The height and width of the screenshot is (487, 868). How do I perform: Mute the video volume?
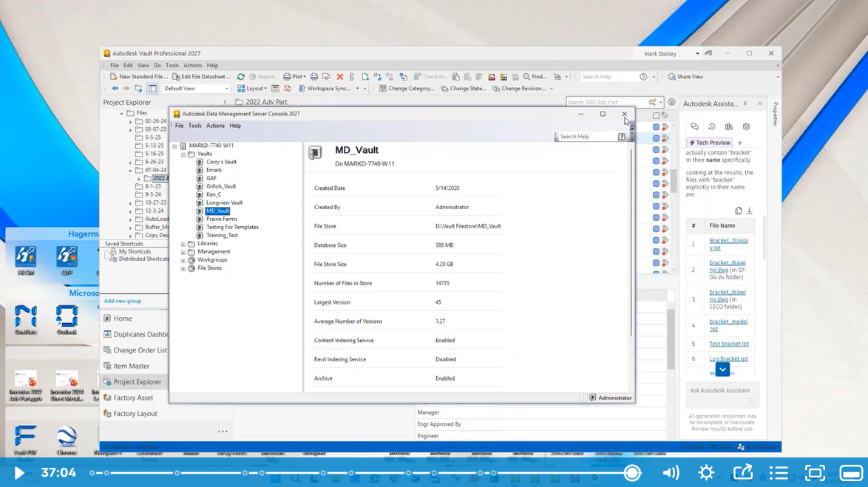pyautogui.click(x=671, y=473)
